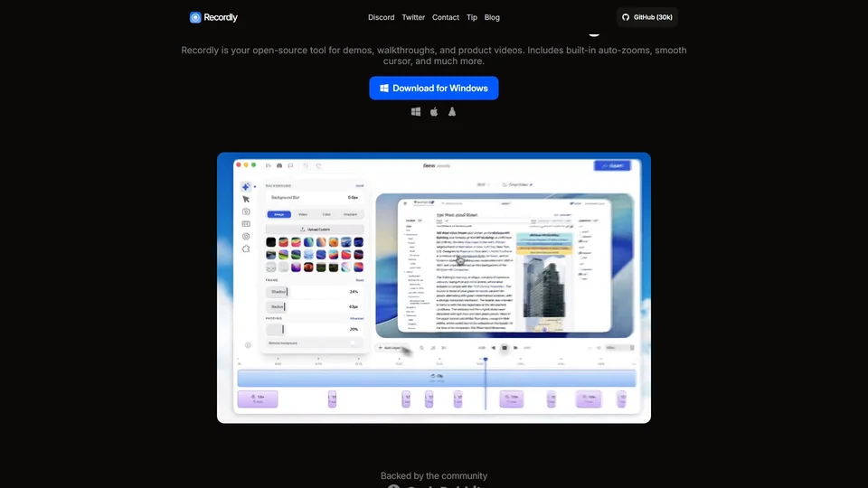Click the Recordly logo in the header
Screen dimensions: 868x488
pyautogui.click(x=213, y=17)
